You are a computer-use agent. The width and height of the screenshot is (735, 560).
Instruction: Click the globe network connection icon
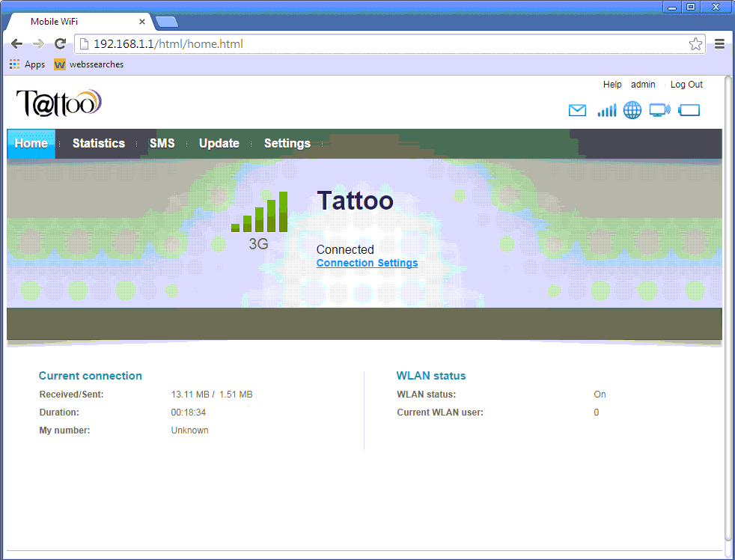pos(632,110)
